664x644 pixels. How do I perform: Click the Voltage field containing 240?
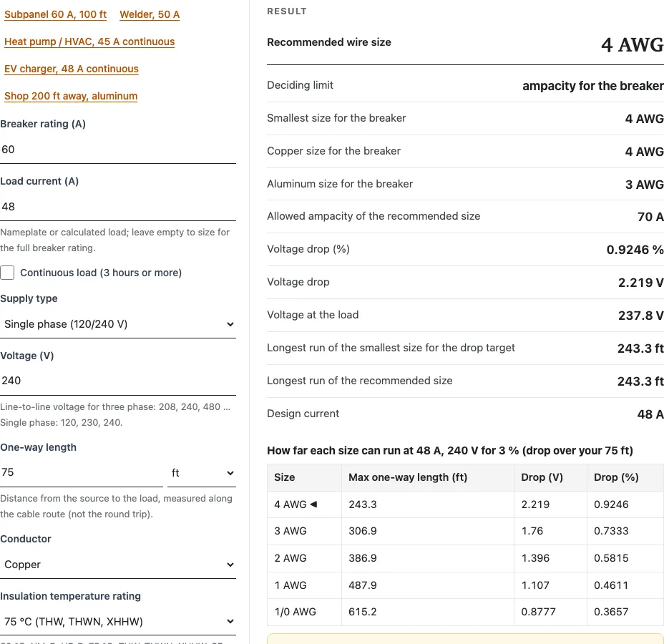pyautogui.click(x=118, y=381)
